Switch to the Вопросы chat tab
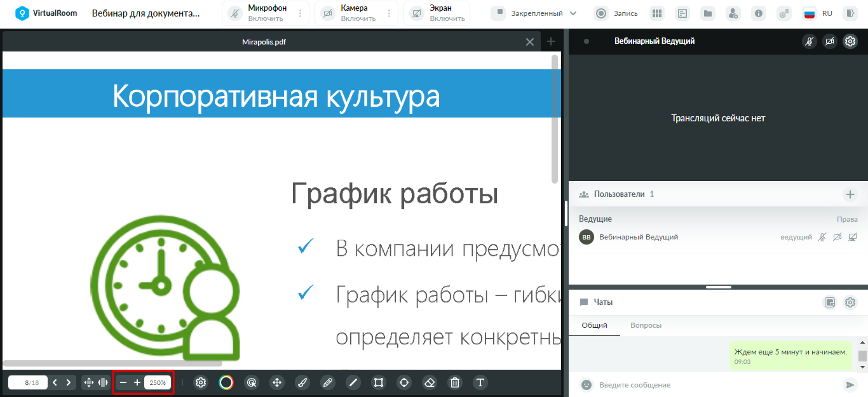 (x=646, y=325)
